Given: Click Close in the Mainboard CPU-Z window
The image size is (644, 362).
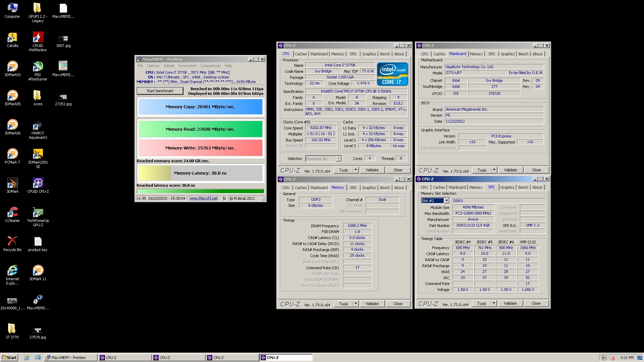Looking at the screenshot, I should 536,170.
